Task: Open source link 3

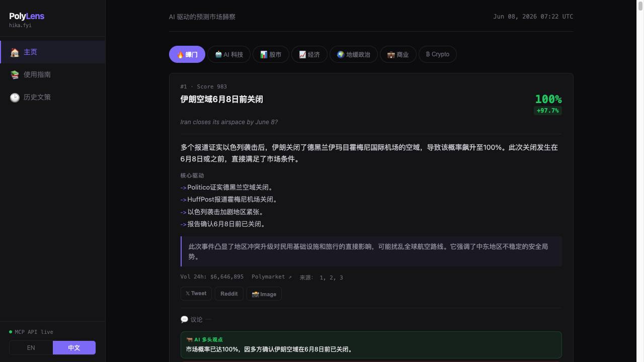Action: 341,278
